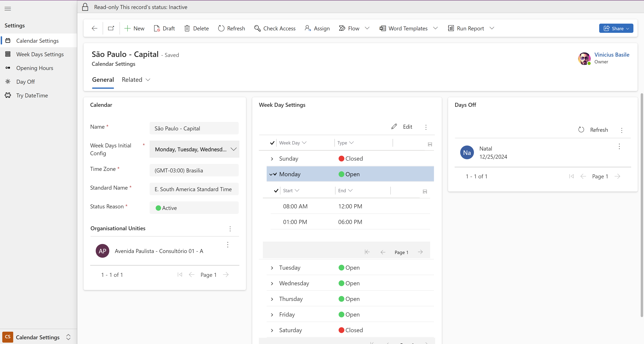
Task: Click save icon in Week Day grid header
Action: 430,144
